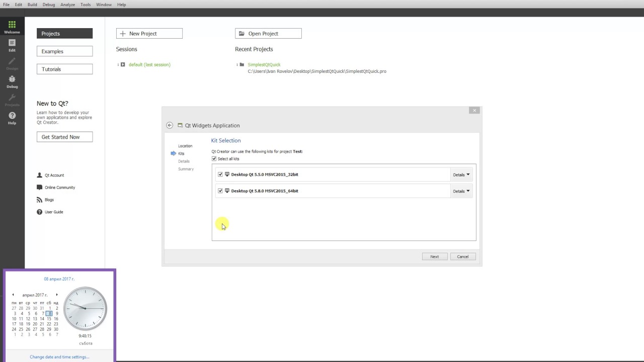
Task: Expand Details for Qt 5.5.0 kit
Action: pos(461,174)
